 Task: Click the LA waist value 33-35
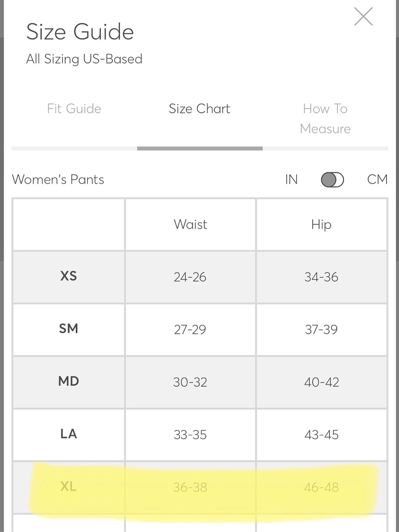click(190, 435)
